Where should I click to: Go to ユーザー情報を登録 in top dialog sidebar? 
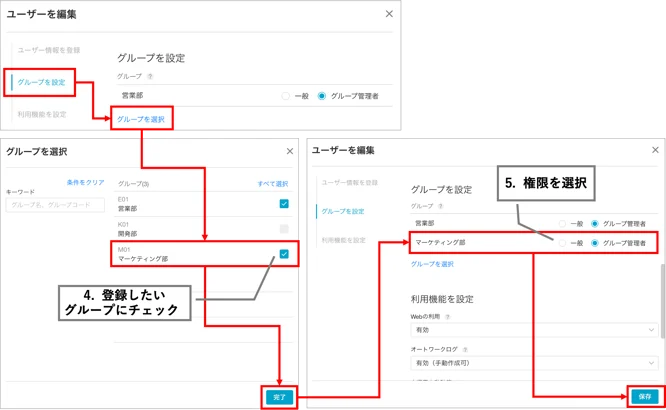(49, 50)
